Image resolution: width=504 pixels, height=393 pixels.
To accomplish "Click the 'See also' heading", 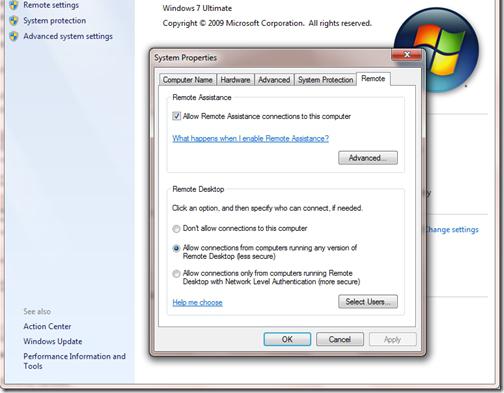I will coord(37,312).
